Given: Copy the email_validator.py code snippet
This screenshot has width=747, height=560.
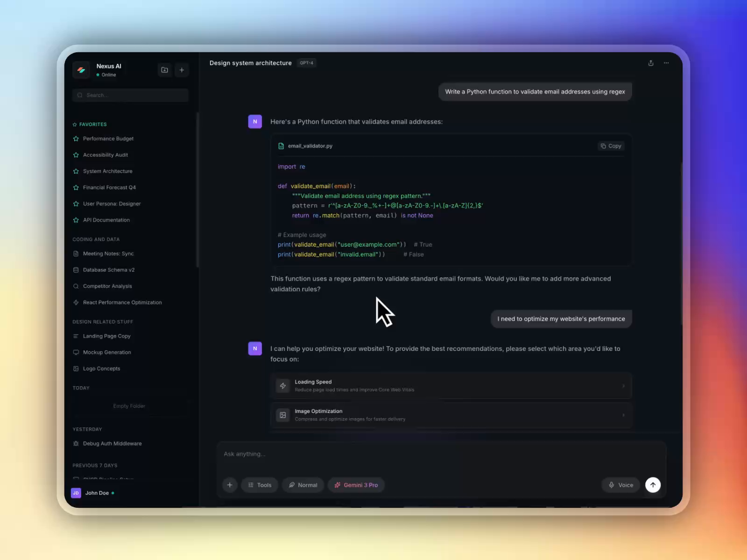Looking at the screenshot, I should point(611,146).
